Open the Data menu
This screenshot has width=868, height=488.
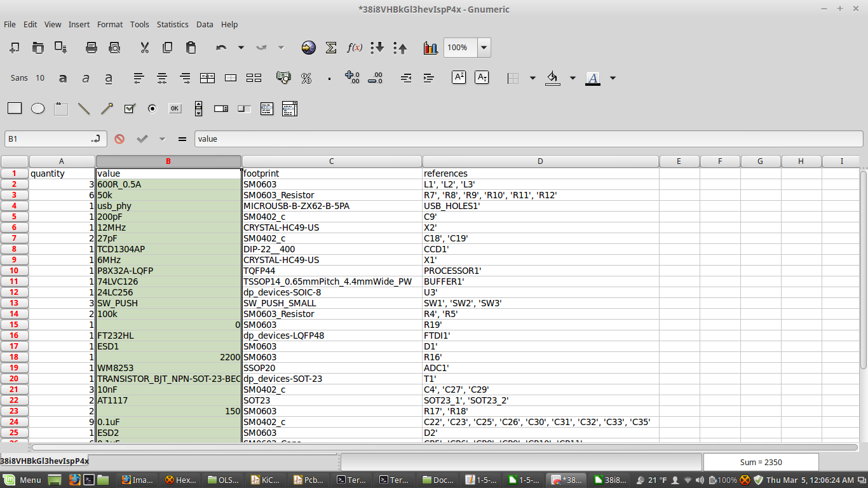point(205,24)
